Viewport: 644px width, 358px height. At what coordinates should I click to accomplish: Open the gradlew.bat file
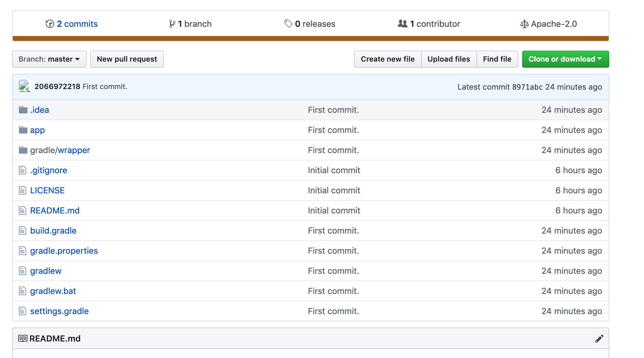point(53,291)
